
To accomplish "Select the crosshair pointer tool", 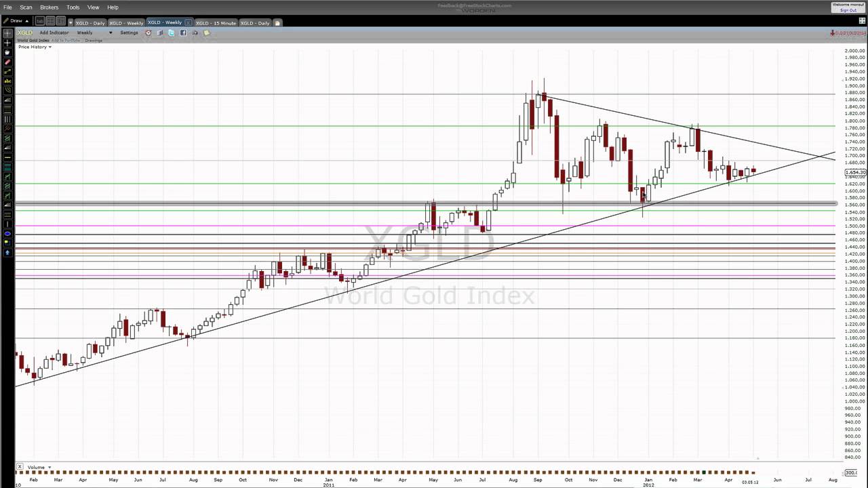I will [x=7, y=33].
